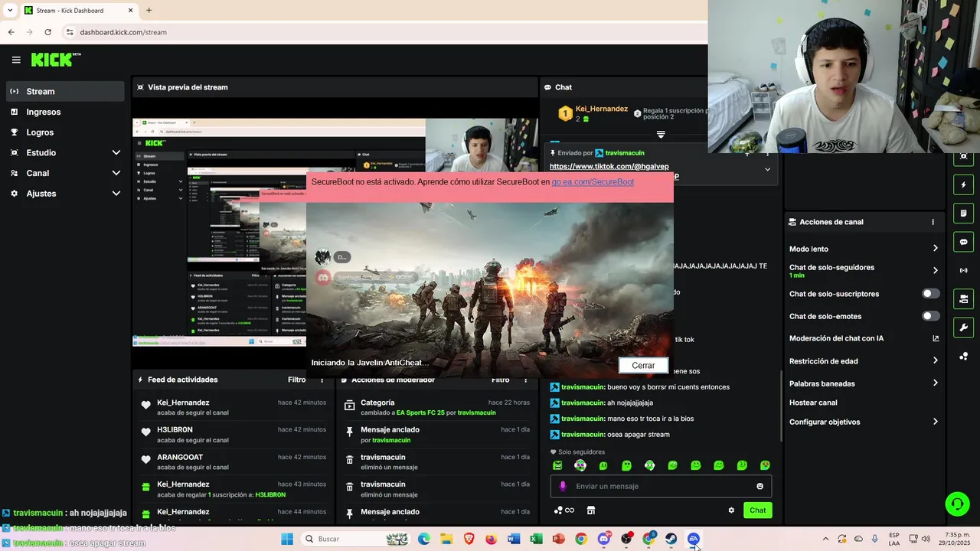
Task: Open Restricción de edad options
Action: click(864, 361)
